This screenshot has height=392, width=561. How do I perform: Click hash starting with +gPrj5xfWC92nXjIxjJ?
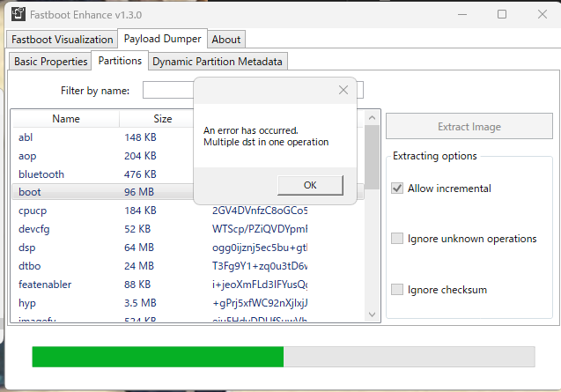tap(260, 303)
